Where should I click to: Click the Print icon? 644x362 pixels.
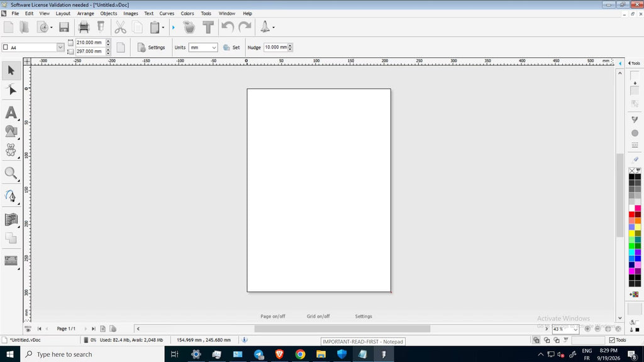[84, 28]
